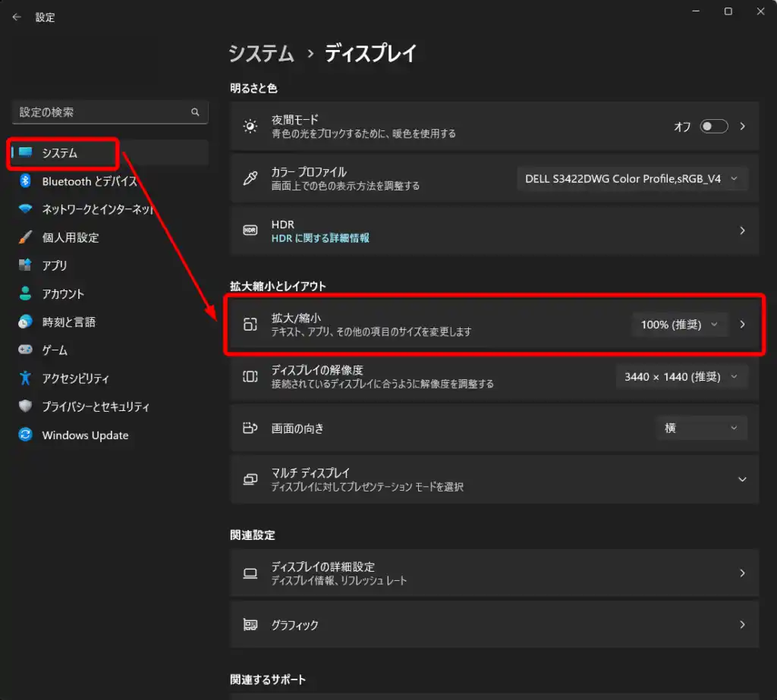777x700 pixels.
Task: Open ディスプレイの詳細設定
Action: pyautogui.click(x=493, y=573)
